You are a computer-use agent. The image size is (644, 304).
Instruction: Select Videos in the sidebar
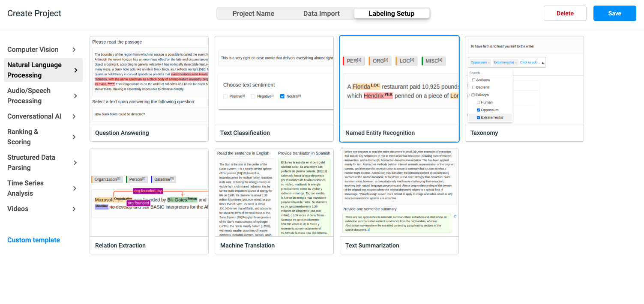coord(43,209)
